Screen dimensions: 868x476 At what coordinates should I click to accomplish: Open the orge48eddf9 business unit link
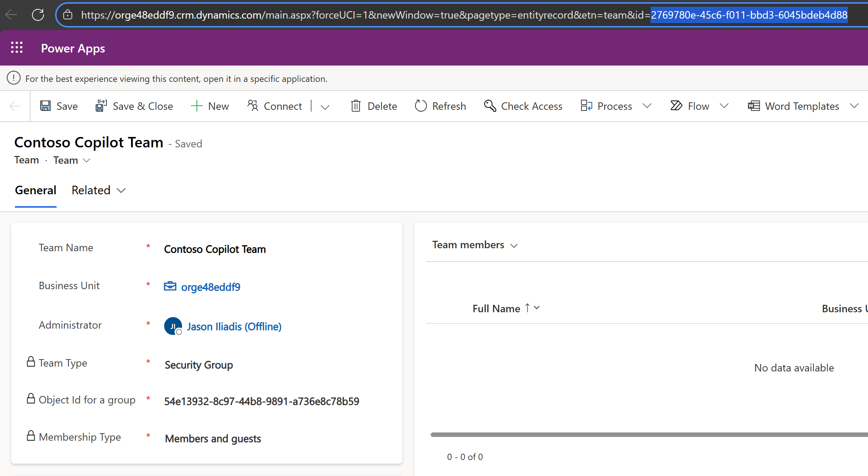(210, 287)
